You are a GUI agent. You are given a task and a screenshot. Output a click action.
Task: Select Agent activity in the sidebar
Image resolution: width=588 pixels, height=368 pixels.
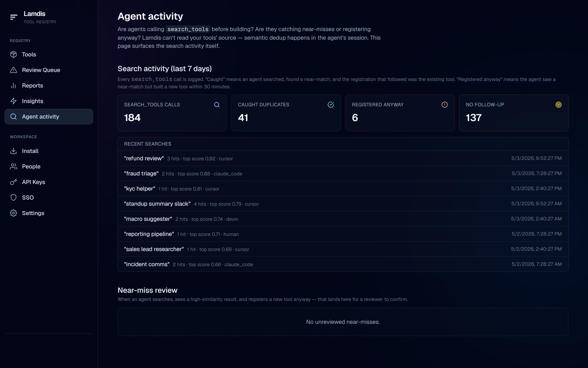(49, 117)
